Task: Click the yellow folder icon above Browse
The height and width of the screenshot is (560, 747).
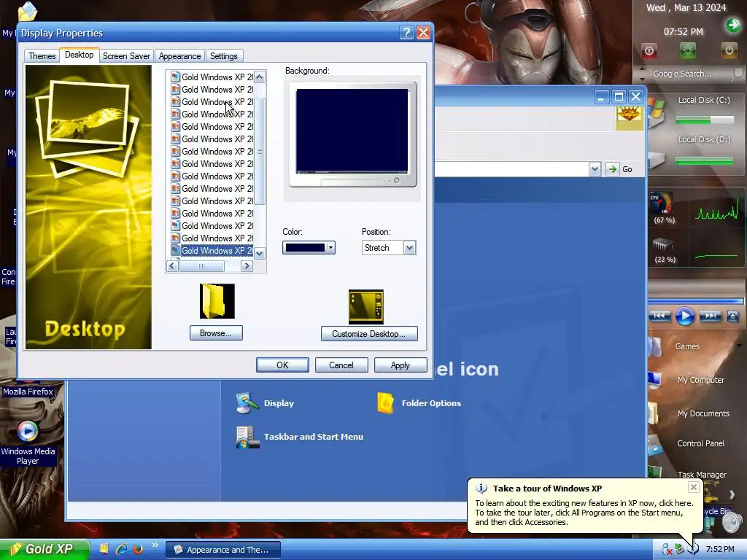Action: 217,301
